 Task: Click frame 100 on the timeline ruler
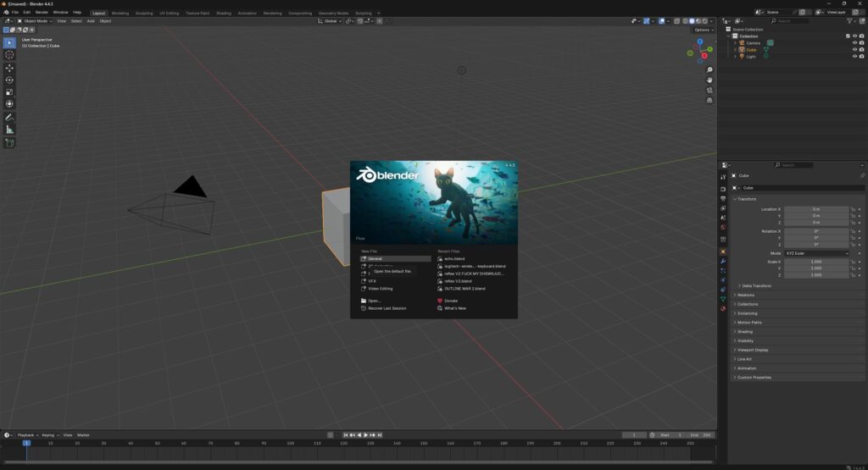pos(290,443)
